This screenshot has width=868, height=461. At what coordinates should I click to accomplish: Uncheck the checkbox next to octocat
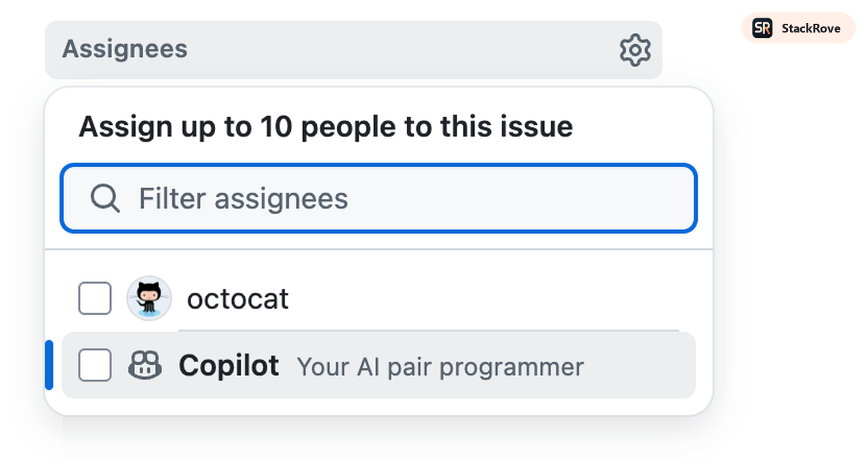(94, 298)
